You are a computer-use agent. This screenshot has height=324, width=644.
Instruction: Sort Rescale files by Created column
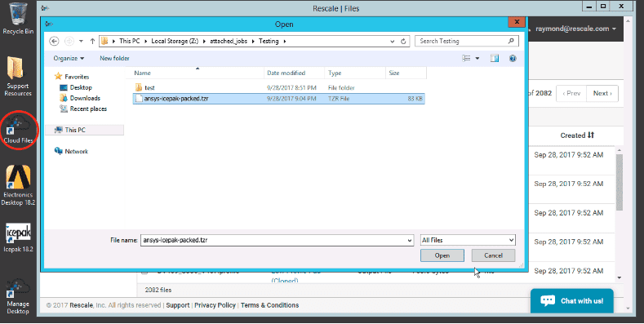click(577, 135)
